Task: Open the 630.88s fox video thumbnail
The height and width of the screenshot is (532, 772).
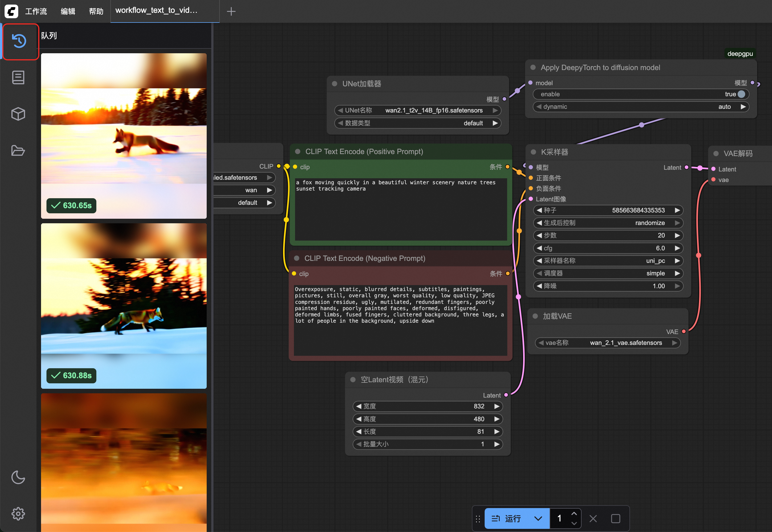Action: pyautogui.click(x=124, y=305)
